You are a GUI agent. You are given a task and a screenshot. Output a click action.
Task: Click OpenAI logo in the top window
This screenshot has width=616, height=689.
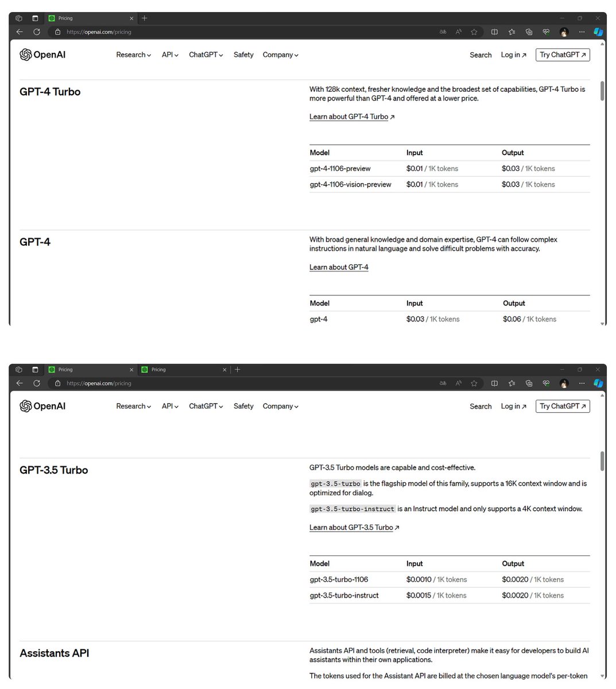pos(42,55)
